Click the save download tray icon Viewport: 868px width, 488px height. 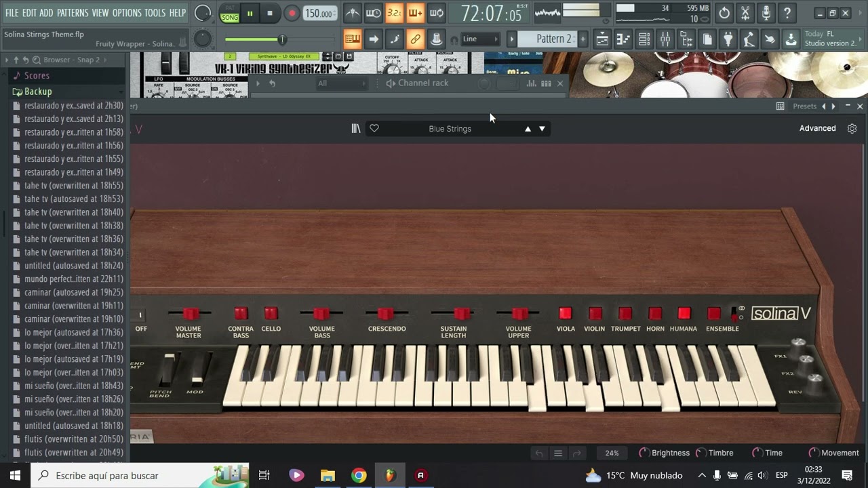(791, 39)
